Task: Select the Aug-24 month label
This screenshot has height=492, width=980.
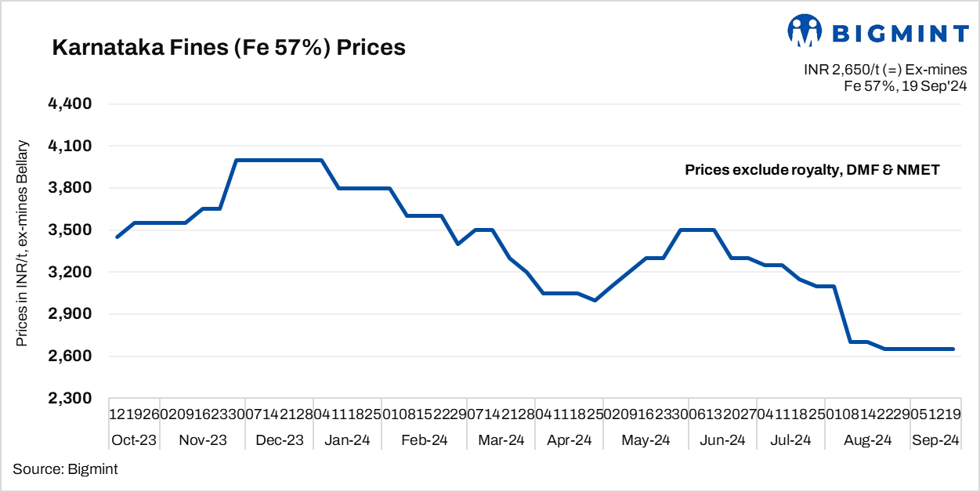Action: (867, 440)
